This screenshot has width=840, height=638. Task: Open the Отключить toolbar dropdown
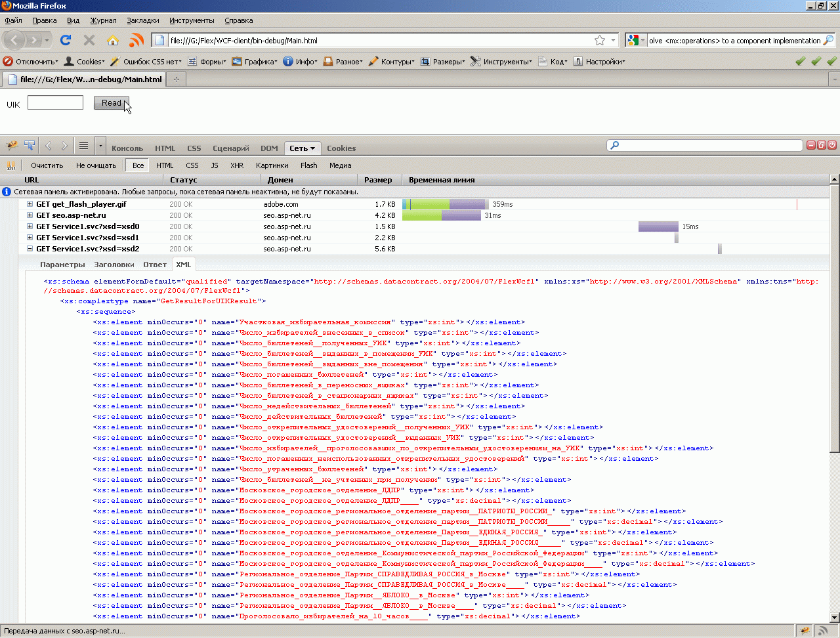31,61
